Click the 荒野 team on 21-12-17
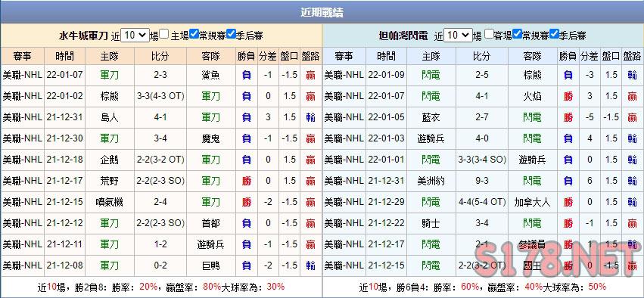Screen dimensions: 644x298 coord(110,181)
